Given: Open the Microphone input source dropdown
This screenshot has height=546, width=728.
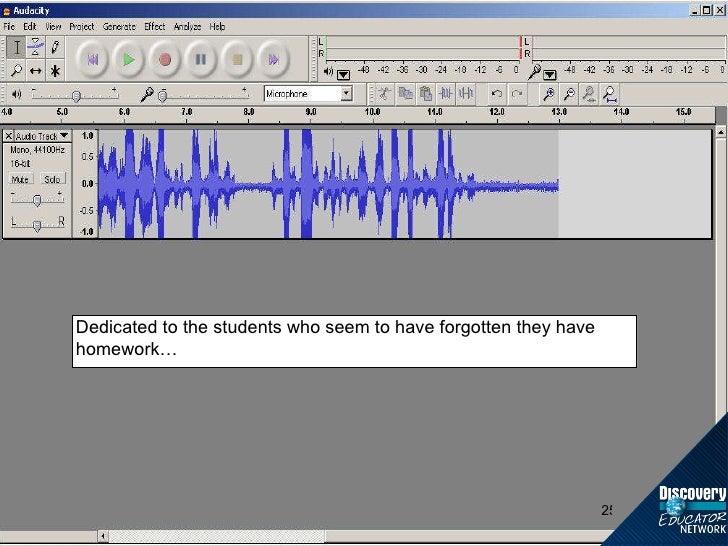Looking at the screenshot, I should [x=346, y=94].
